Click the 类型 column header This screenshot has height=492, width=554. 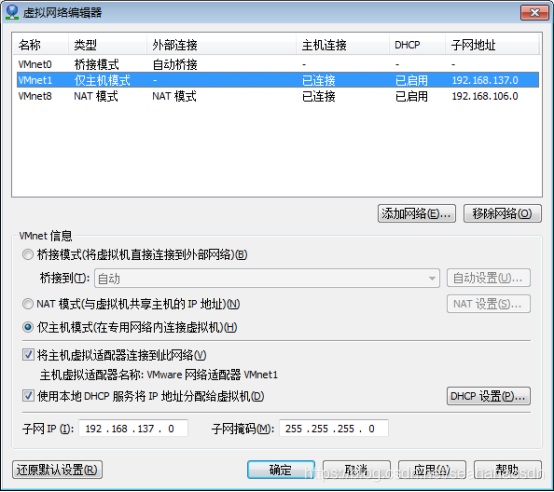coord(107,45)
